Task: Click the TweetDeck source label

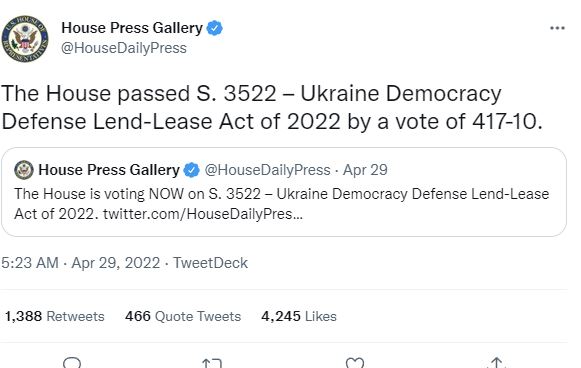Action: (x=210, y=263)
